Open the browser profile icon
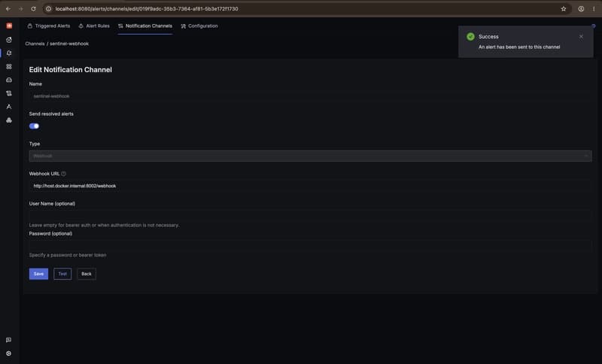The height and width of the screenshot is (364, 602). pyautogui.click(x=581, y=8)
